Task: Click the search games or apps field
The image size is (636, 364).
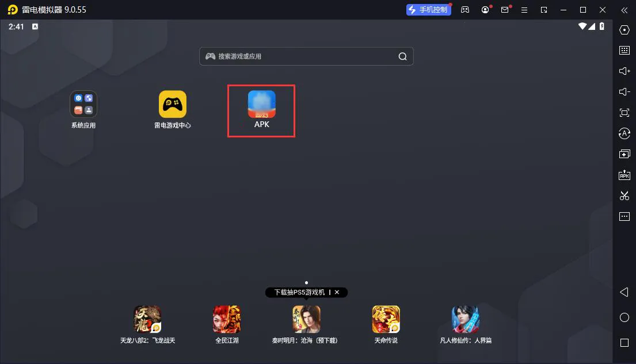Action: point(305,56)
